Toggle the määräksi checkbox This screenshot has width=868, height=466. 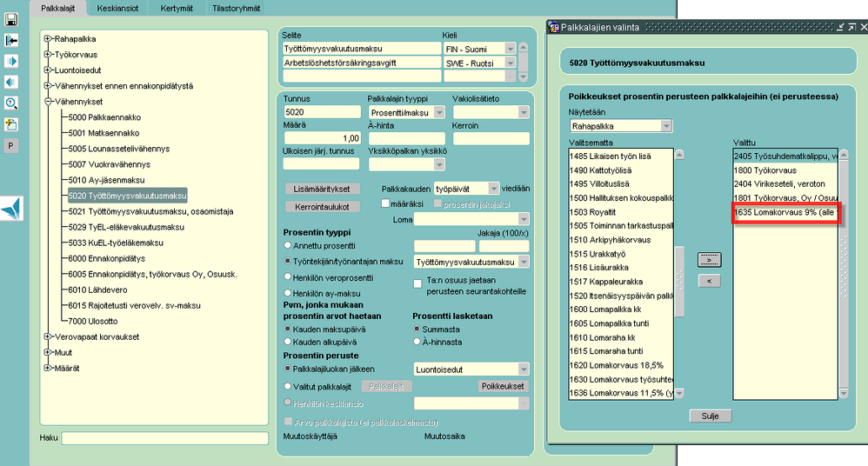click(385, 203)
